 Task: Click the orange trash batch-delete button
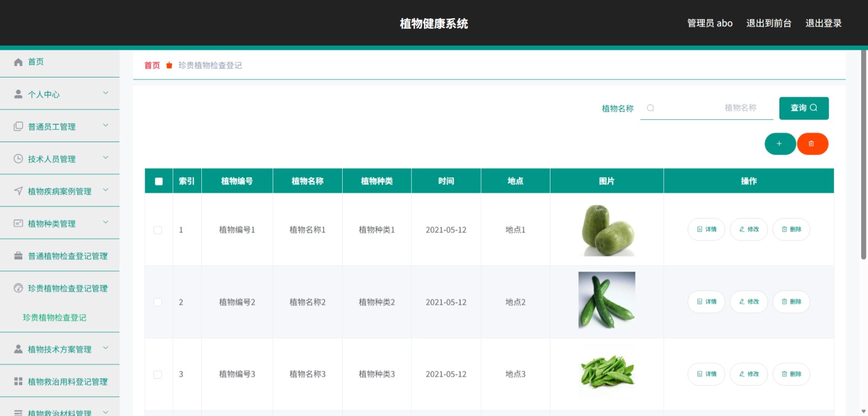point(812,144)
